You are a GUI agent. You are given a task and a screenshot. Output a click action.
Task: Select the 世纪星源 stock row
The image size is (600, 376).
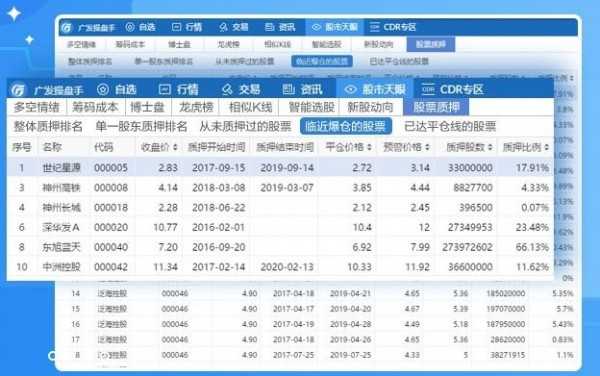pyautogui.click(x=280, y=168)
